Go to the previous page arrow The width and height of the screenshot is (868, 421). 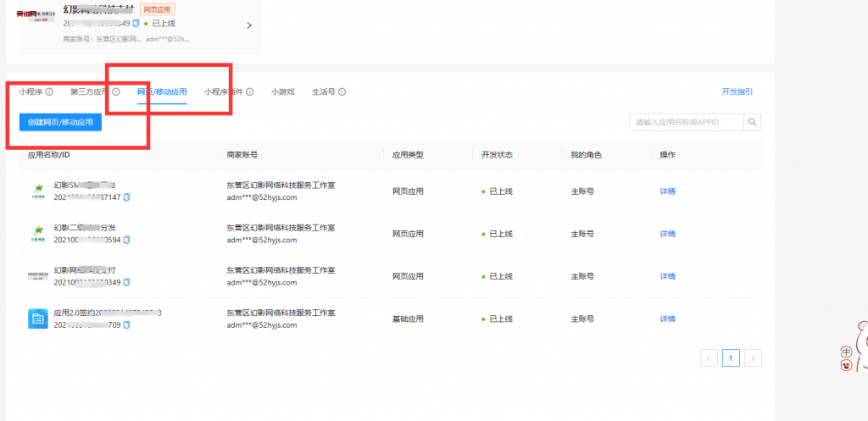coord(709,357)
